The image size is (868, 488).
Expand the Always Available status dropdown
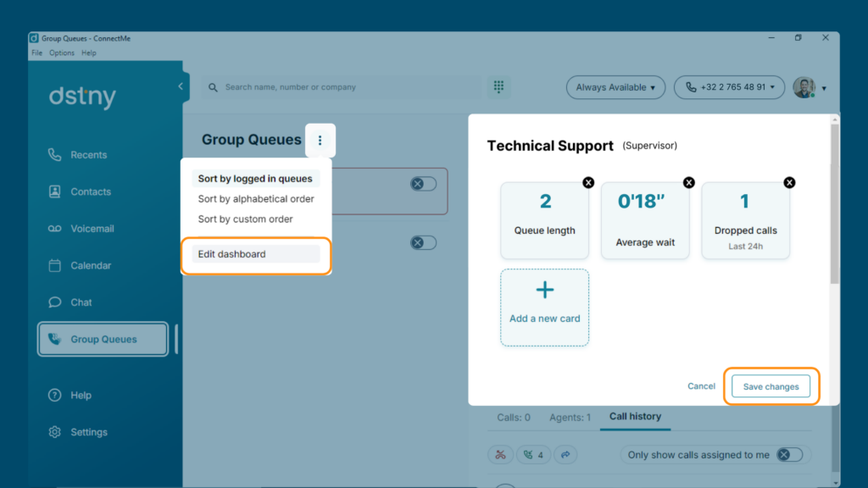615,87
